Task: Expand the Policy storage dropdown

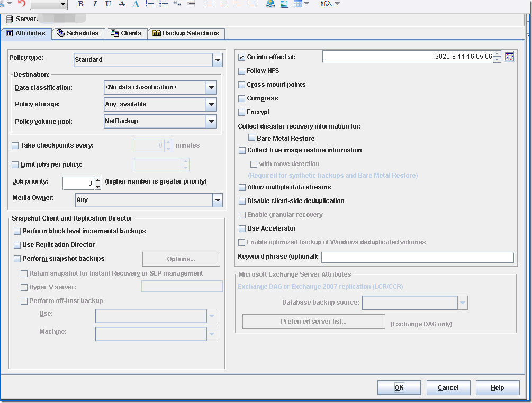Action: coord(211,104)
